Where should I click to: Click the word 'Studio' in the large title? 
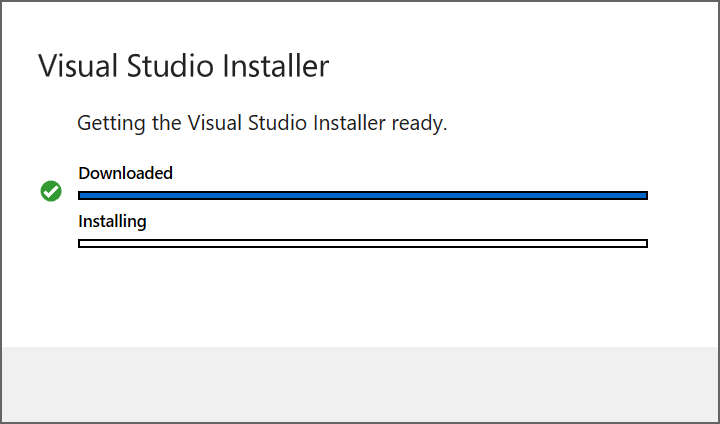(170, 66)
